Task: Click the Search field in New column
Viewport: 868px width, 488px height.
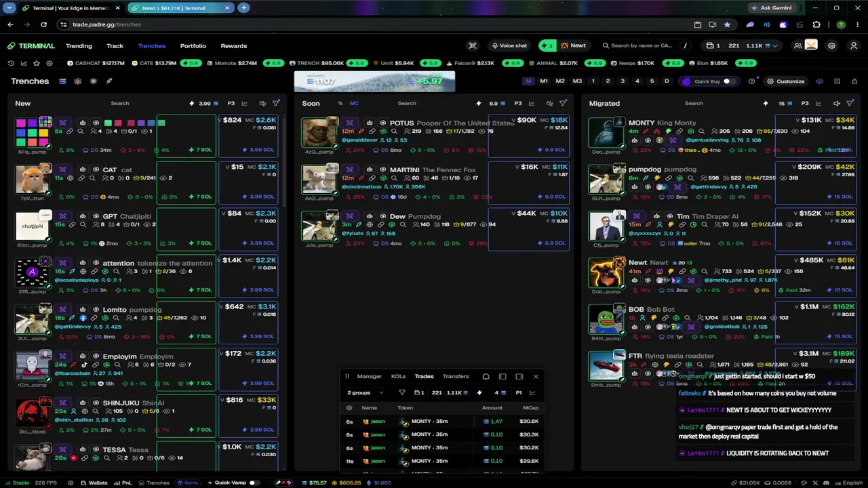Action: 120,104
